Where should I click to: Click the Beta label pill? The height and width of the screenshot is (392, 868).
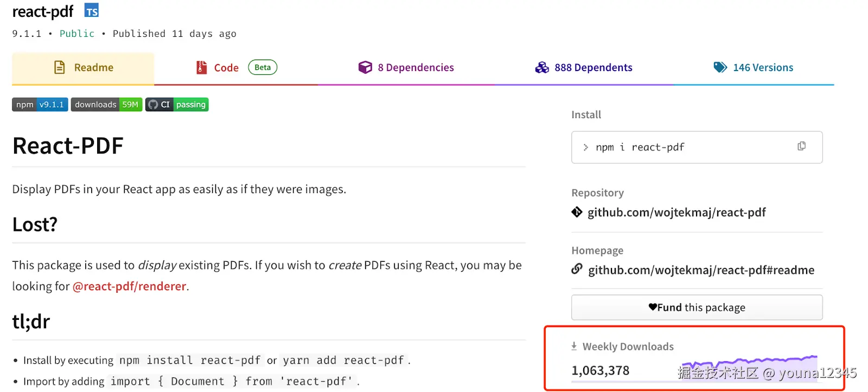pyautogui.click(x=263, y=67)
